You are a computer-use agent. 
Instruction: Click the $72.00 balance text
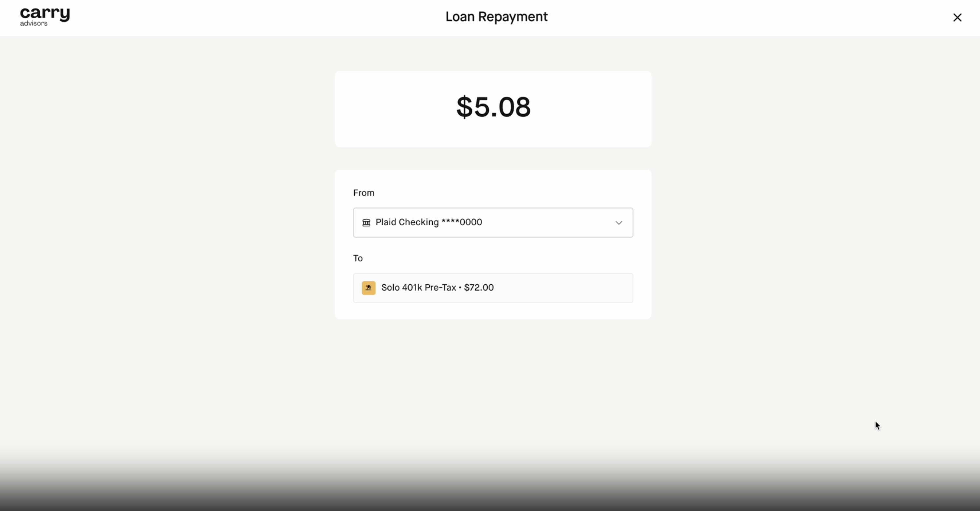479,288
